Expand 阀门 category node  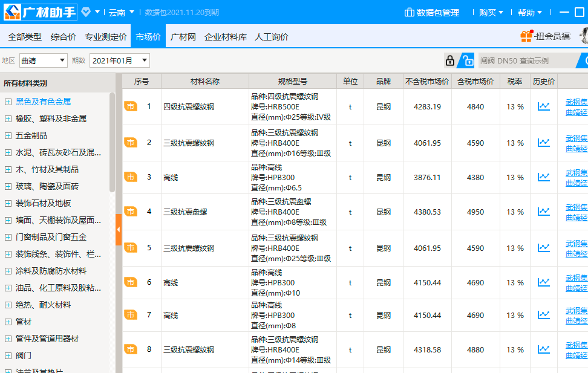(x=8, y=355)
